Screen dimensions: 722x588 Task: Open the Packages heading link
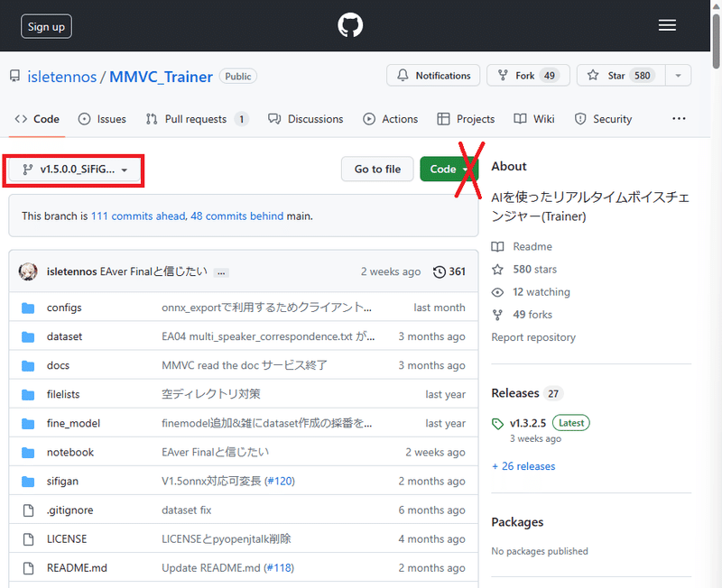click(x=517, y=522)
